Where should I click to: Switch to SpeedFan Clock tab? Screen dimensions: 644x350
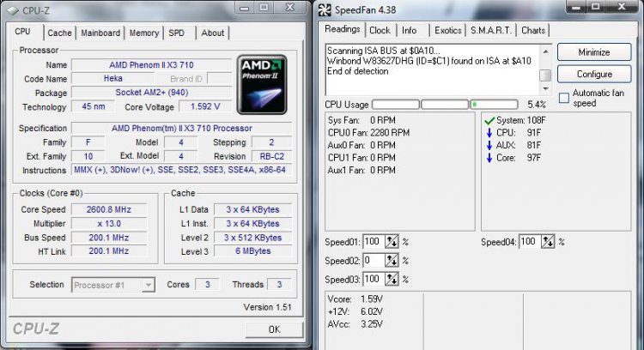tap(380, 30)
